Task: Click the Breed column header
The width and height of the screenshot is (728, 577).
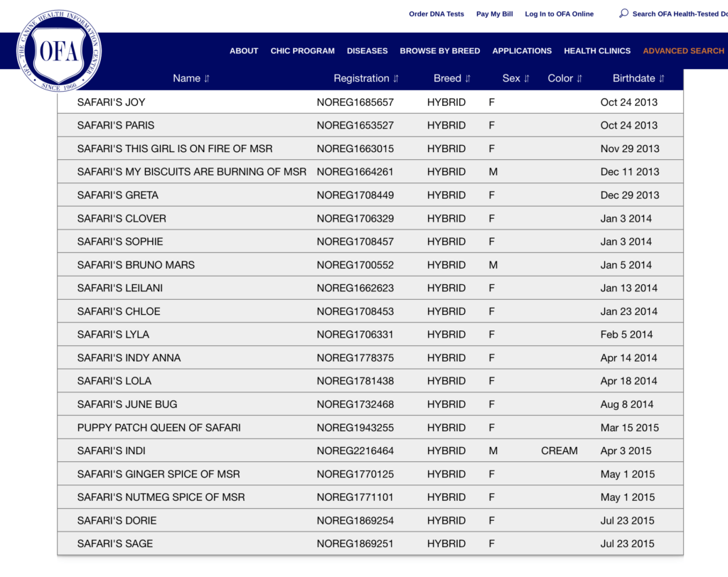Action: coord(447,78)
